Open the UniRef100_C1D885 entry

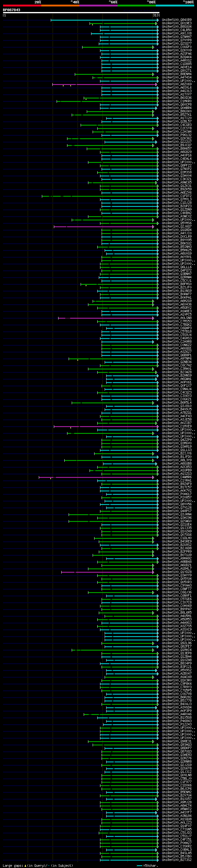click(176, 64)
